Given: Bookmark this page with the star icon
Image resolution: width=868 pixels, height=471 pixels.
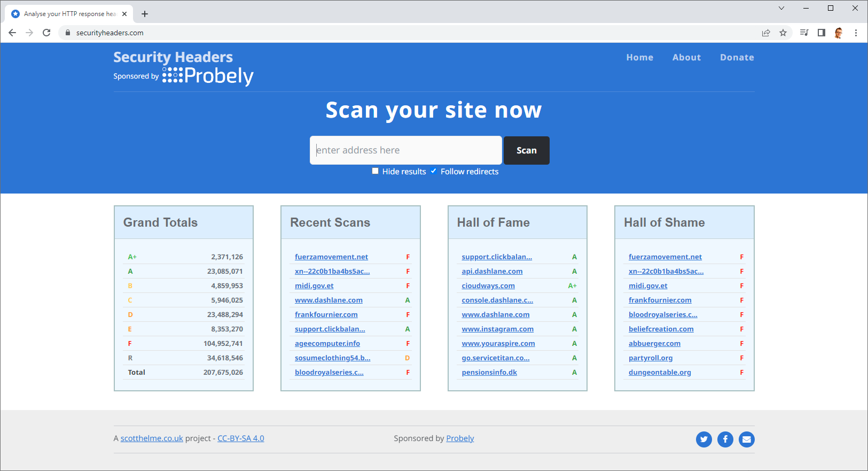Looking at the screenshot, I should [x=783, y=33].
